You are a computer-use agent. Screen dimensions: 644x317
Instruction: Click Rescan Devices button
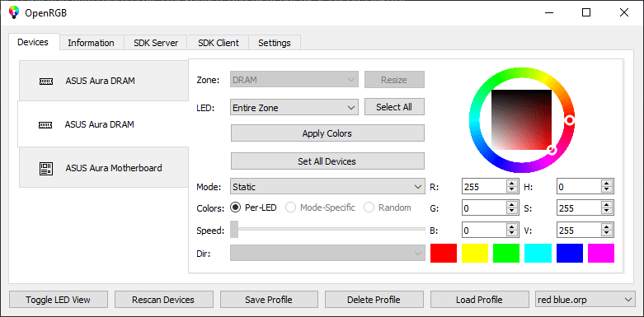[x=163, y=300]
